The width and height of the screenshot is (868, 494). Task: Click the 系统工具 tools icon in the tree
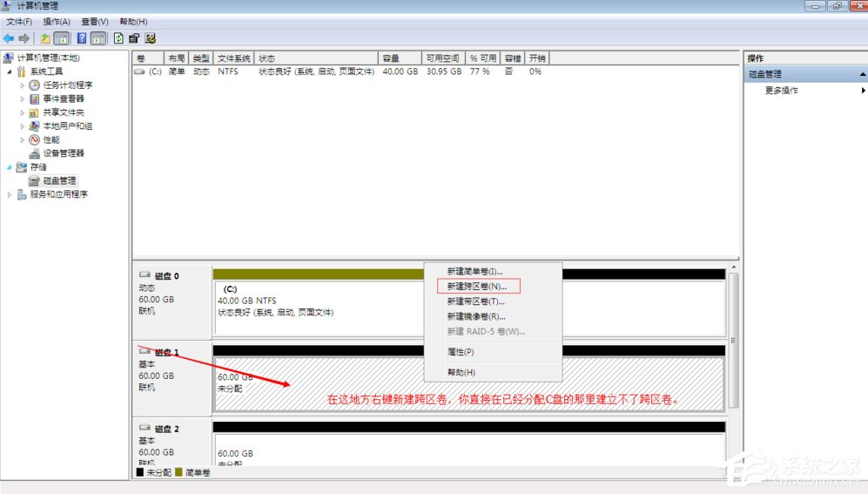point(22,71)
